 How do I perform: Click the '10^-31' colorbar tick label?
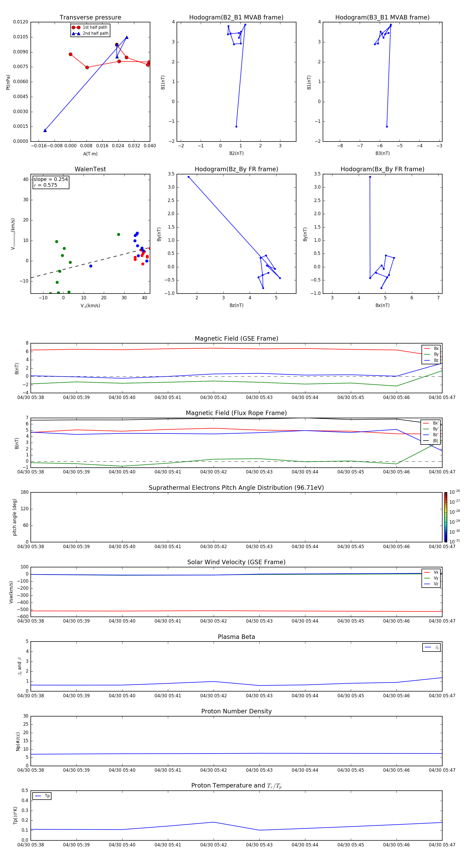coord(455,542)
